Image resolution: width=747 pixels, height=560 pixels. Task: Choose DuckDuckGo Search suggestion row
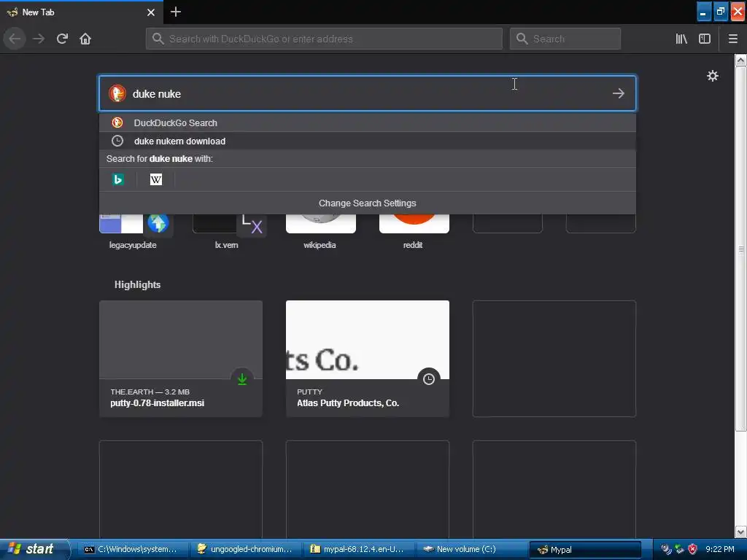click(x=368, y=122)
